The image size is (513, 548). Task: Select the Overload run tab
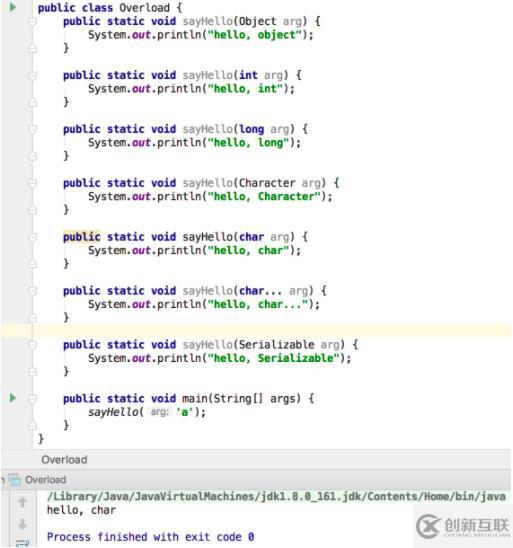tap(45, 480)
